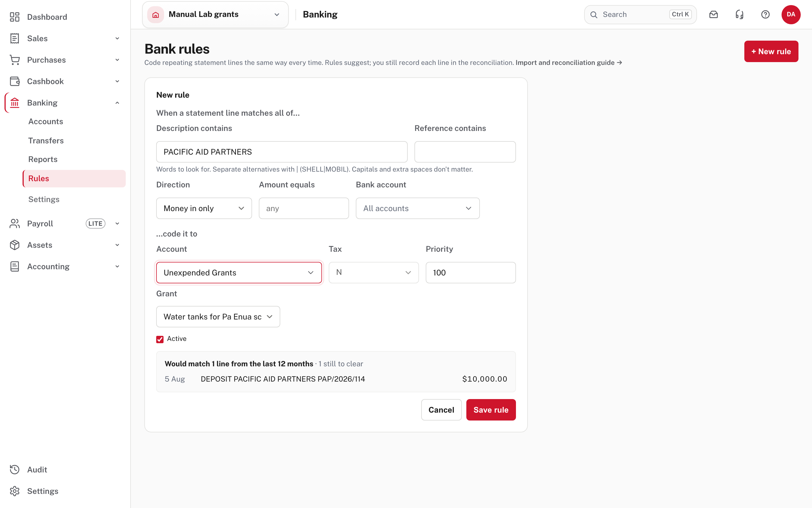Expand the Sales menu chevron
This screenshot has height=508, width=812.
(117, 38)
